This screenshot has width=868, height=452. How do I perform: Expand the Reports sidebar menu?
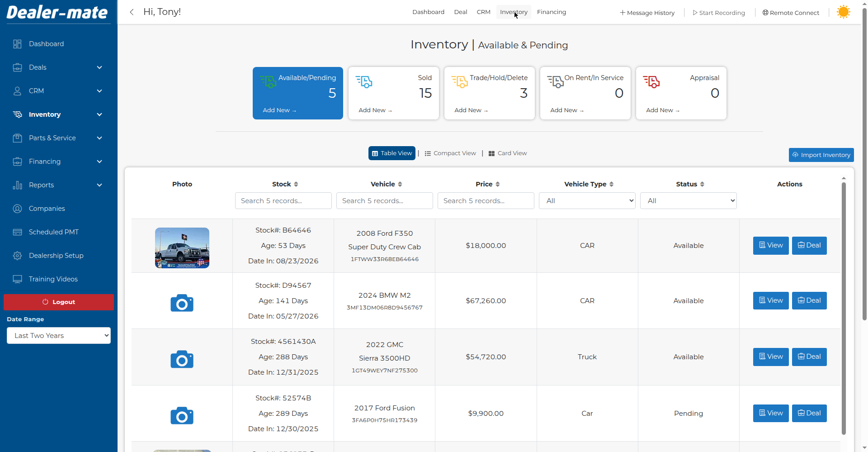tap(99, 185)
